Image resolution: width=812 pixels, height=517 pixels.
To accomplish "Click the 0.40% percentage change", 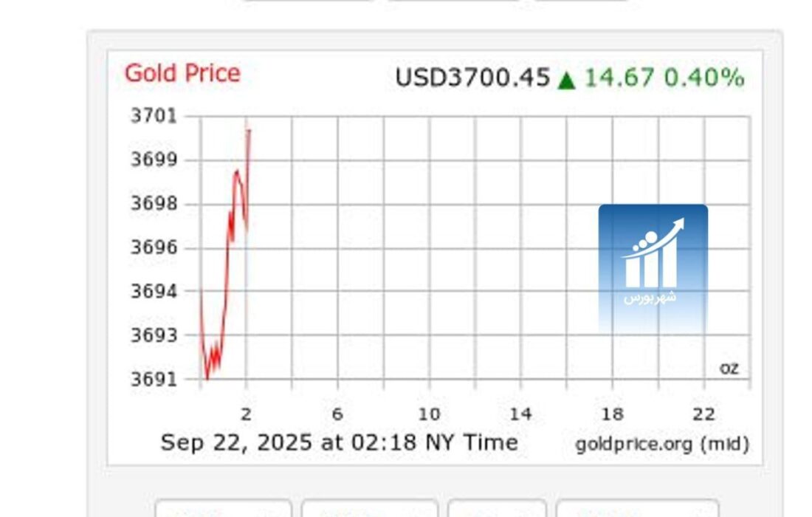I will coord(704,78).
